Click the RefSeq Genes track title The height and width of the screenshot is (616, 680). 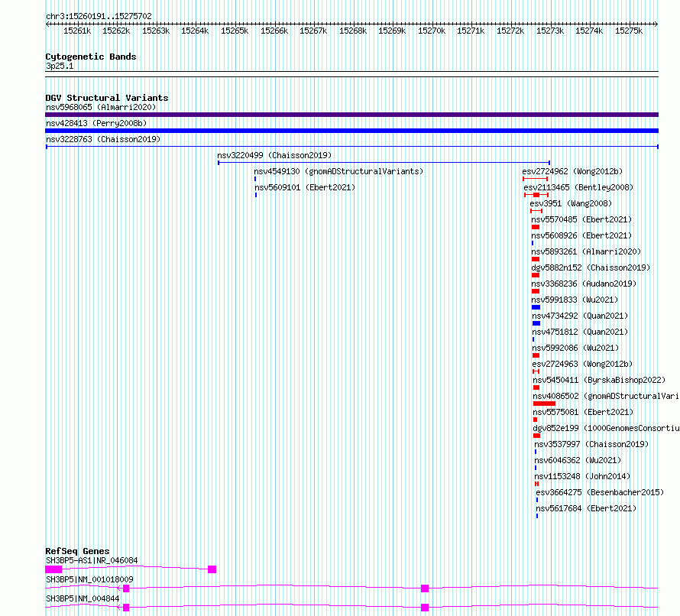pos(77,551)
